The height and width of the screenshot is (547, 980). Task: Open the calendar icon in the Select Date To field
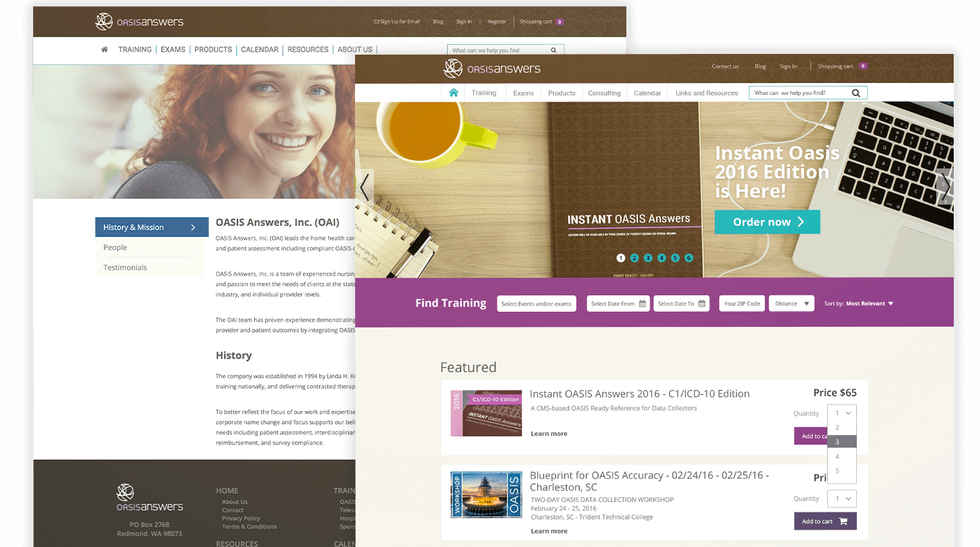(702, 304)
